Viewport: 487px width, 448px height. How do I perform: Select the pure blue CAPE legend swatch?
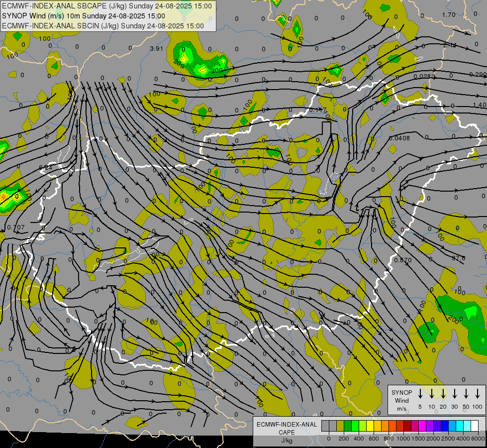click(x=445, y=426)
